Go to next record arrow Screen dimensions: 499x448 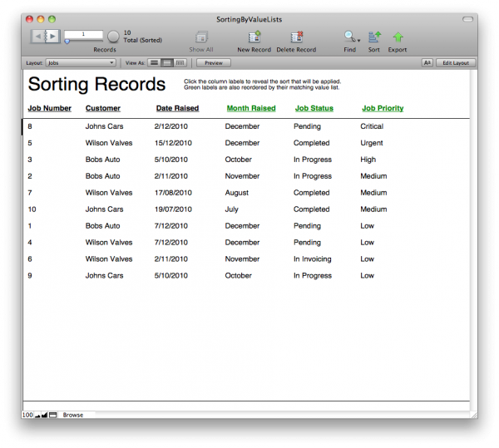coord(53,37)
